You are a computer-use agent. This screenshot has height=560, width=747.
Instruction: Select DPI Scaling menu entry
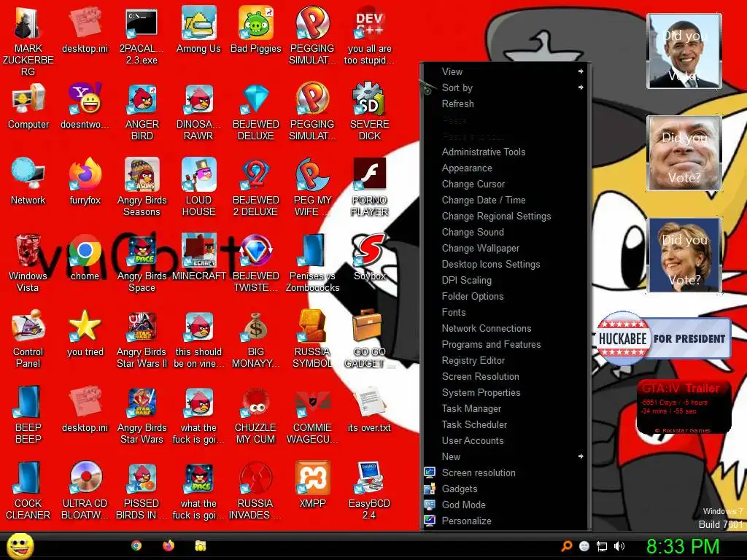click(x=506, y=281)
